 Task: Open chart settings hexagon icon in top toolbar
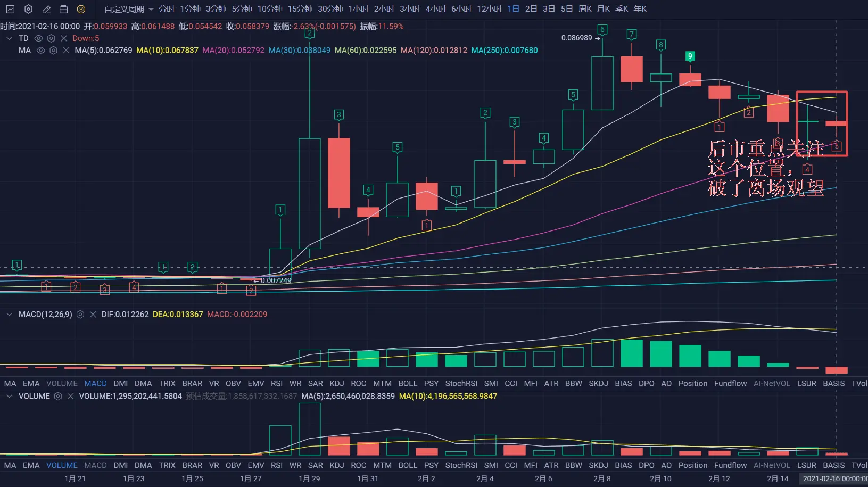tap(29, 9)
